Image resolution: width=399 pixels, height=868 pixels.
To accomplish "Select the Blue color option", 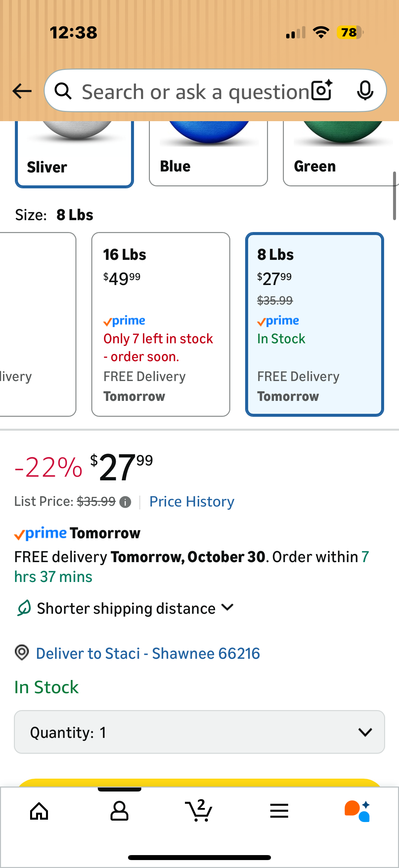I will point(208,155).
